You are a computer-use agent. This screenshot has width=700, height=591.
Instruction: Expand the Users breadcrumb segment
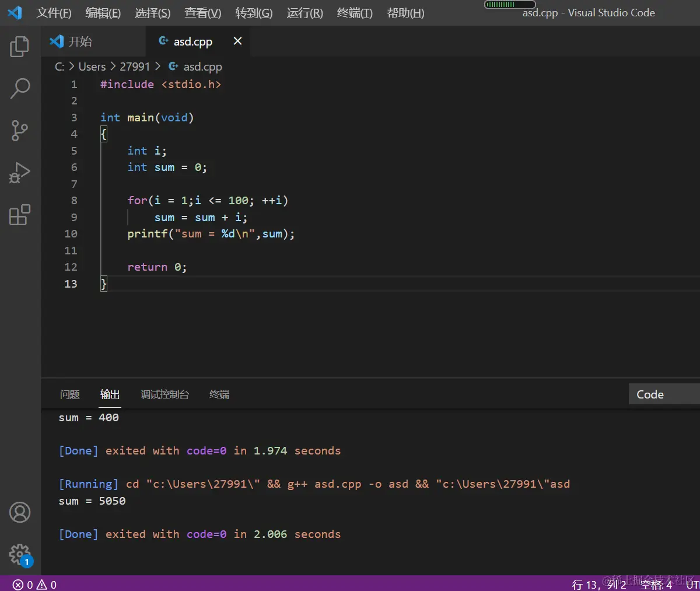[x=92, y=67]
